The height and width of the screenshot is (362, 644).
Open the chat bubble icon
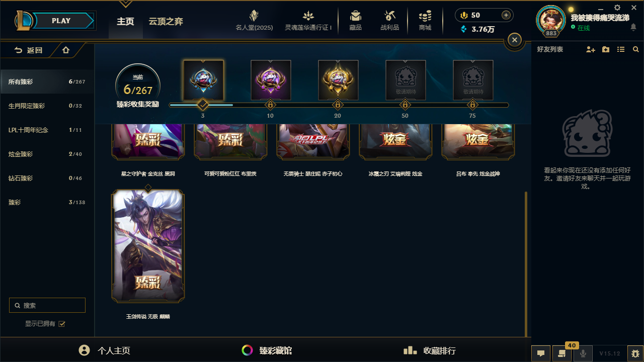pos(541,353)
